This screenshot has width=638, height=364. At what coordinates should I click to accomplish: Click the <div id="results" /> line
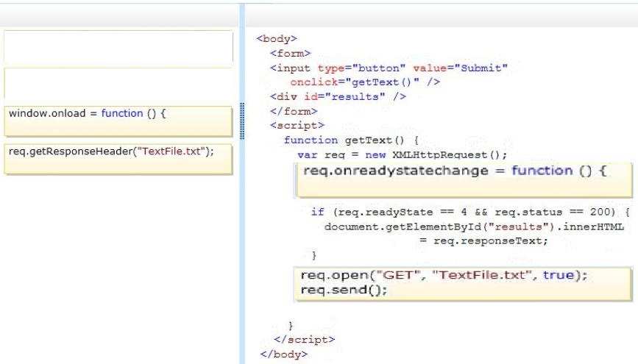338,97
